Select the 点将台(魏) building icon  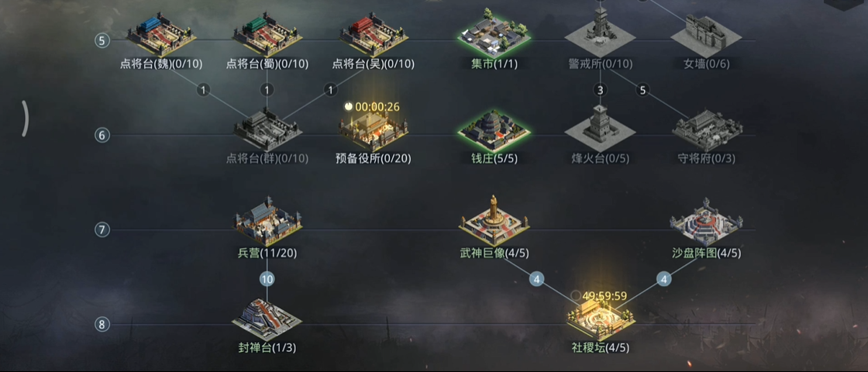[161, 36]
